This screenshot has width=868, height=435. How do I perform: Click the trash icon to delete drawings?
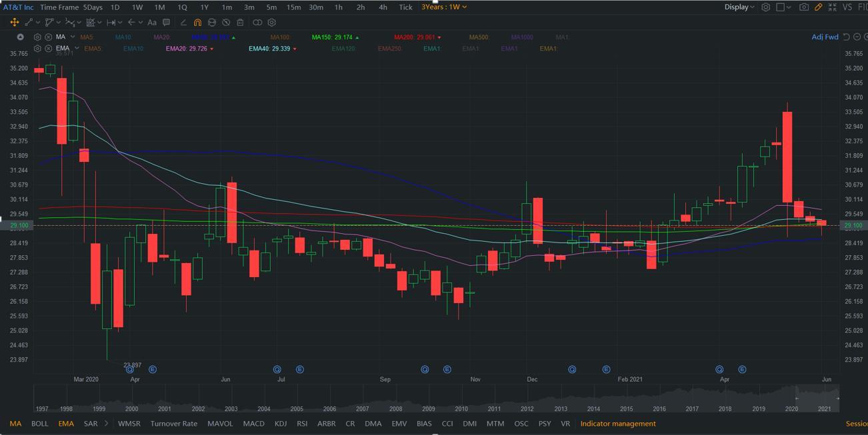pyautogui.click(x=240, y=22)
